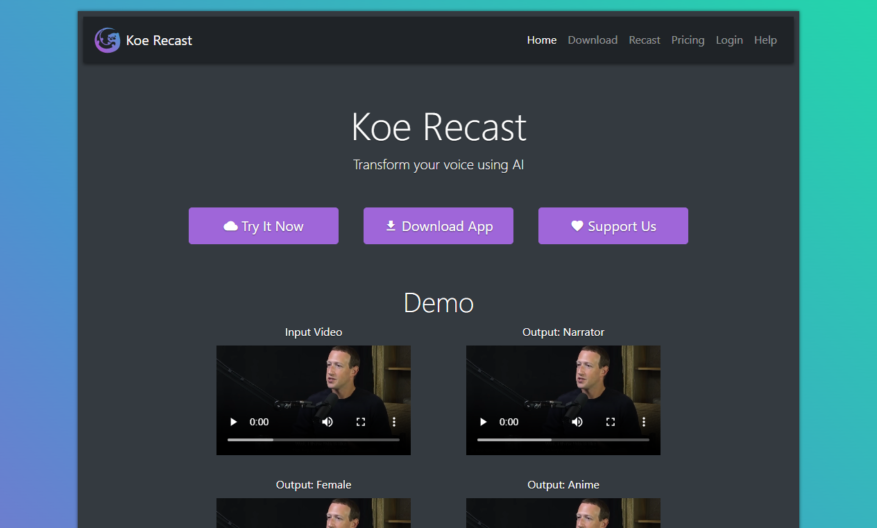Seek on the Input Video progress bar
This screenshot has width=877, height=528.
click(x=313, y=440)
